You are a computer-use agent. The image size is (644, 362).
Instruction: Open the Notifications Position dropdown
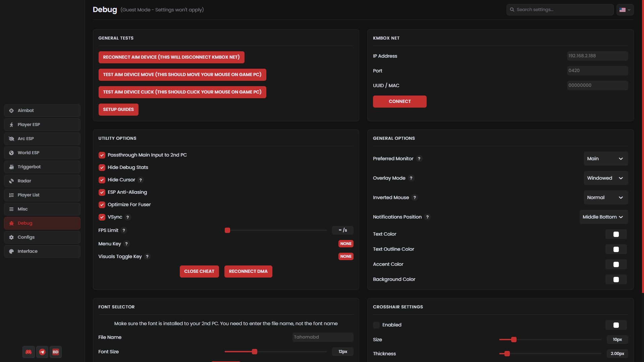click(x=604, y=217)
